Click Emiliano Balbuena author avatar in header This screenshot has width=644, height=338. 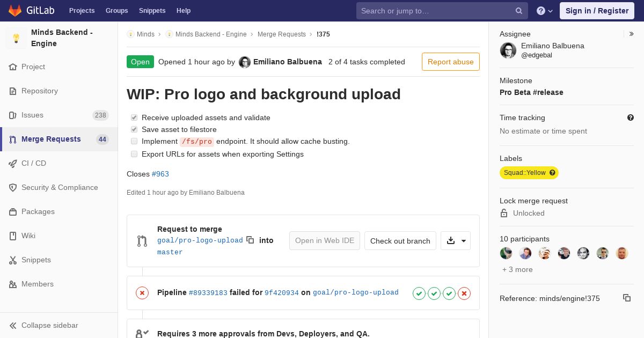[245, 62]
